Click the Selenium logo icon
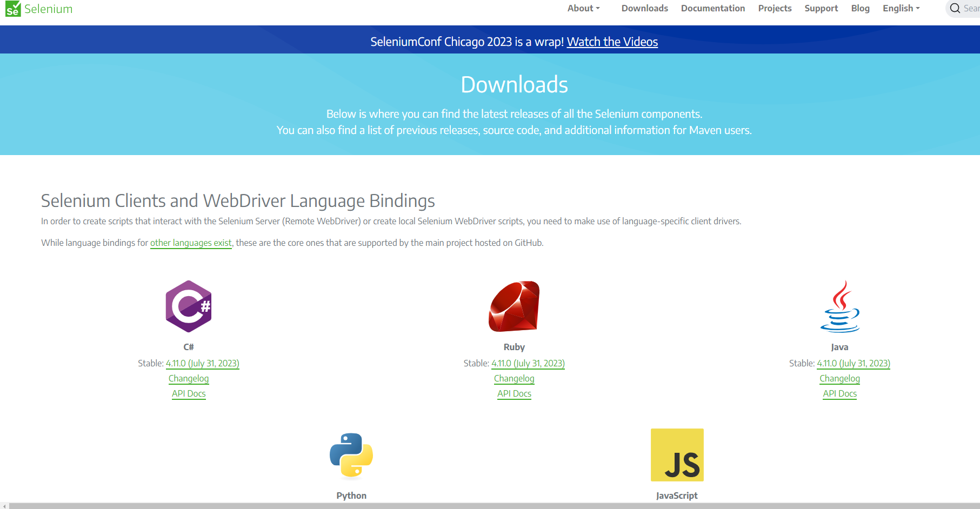 13,9
